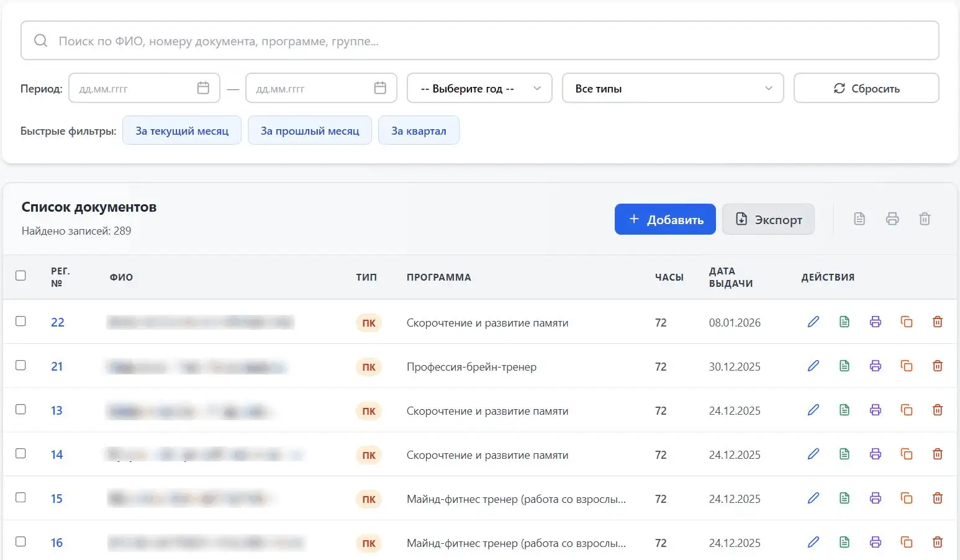Viewport: 960px width, 560px height.
Task: Edit document 22 with the pencil icon
Action: 813,322
